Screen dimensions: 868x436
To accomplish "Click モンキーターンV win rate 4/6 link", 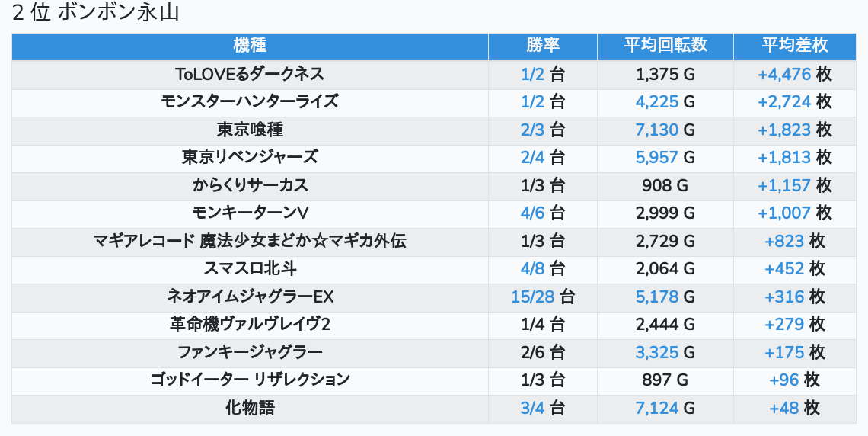I will click(533, 213).
